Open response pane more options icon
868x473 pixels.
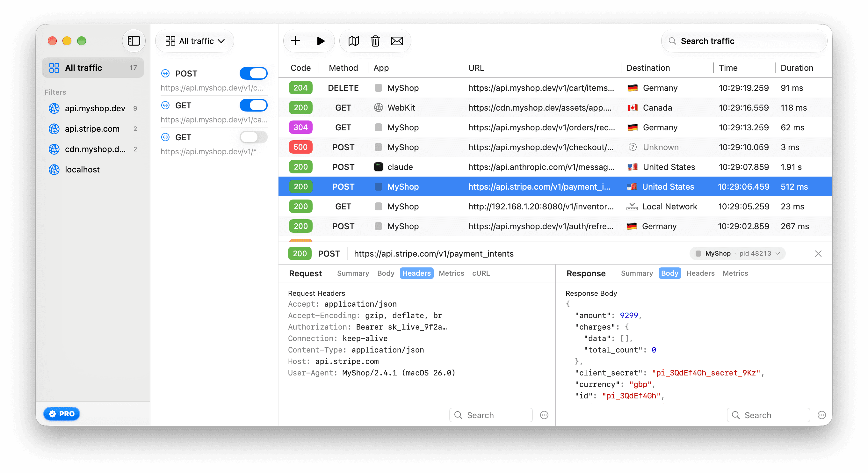(x=822, y=415)
